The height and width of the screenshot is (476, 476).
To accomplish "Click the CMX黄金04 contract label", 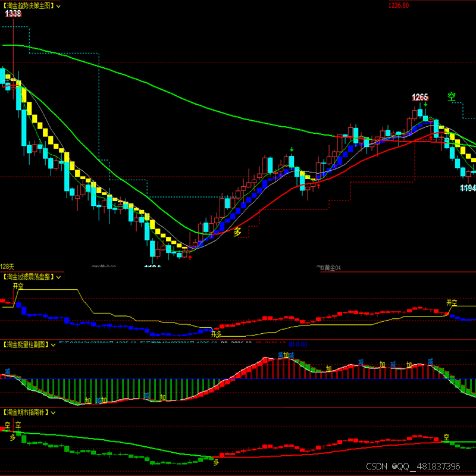I will tap(329, 268).
